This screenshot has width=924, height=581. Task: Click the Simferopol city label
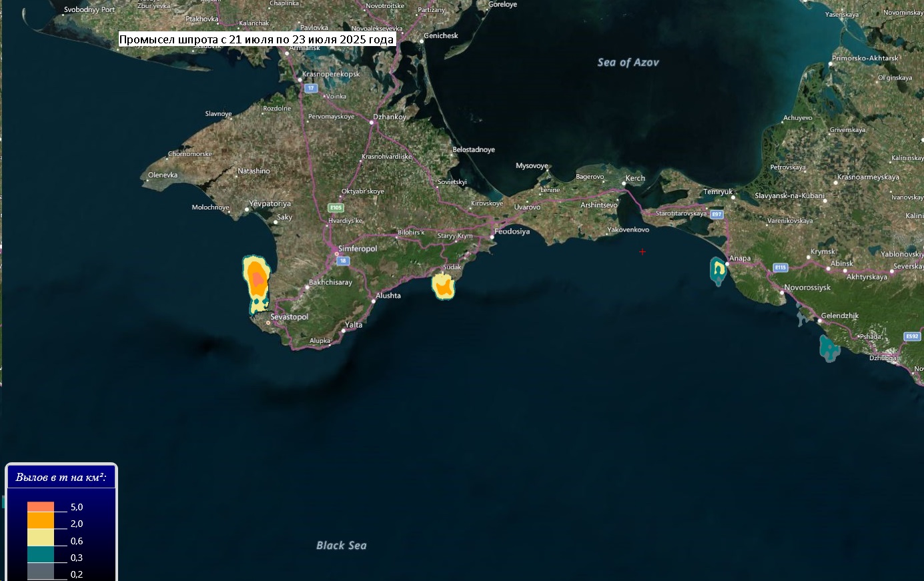pos(358,249)
